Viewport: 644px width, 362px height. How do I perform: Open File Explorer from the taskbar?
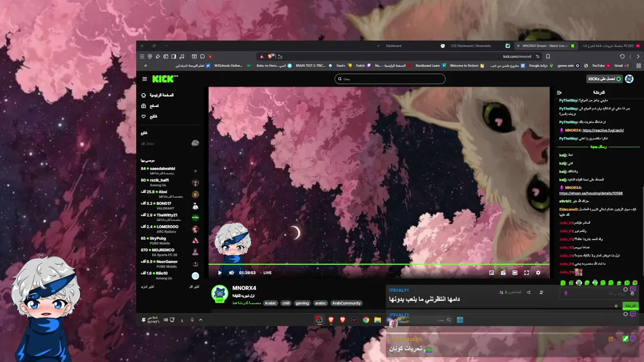click(377, 320)
